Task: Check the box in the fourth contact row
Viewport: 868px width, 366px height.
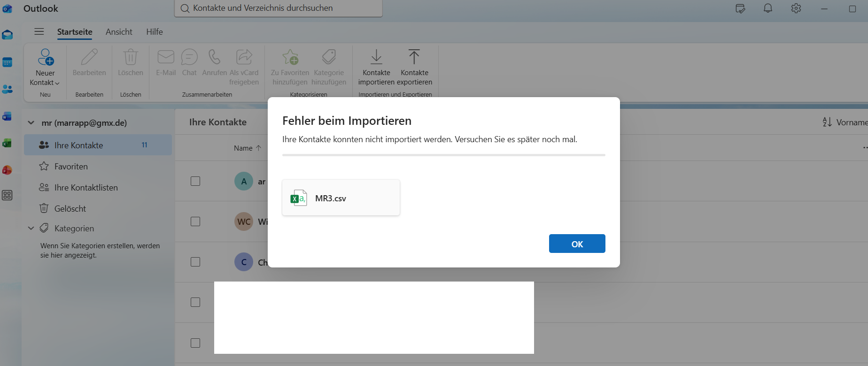Action: (x=195, y=302)
